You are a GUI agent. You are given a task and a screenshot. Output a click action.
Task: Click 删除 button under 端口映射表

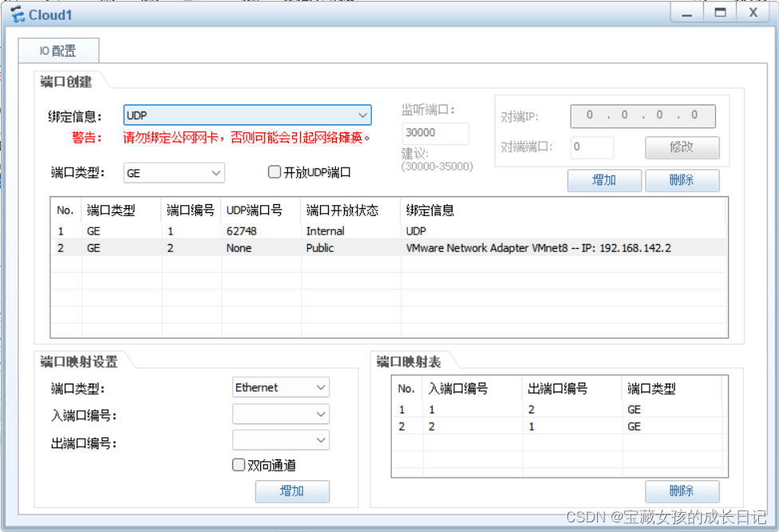tap(682, 491)
